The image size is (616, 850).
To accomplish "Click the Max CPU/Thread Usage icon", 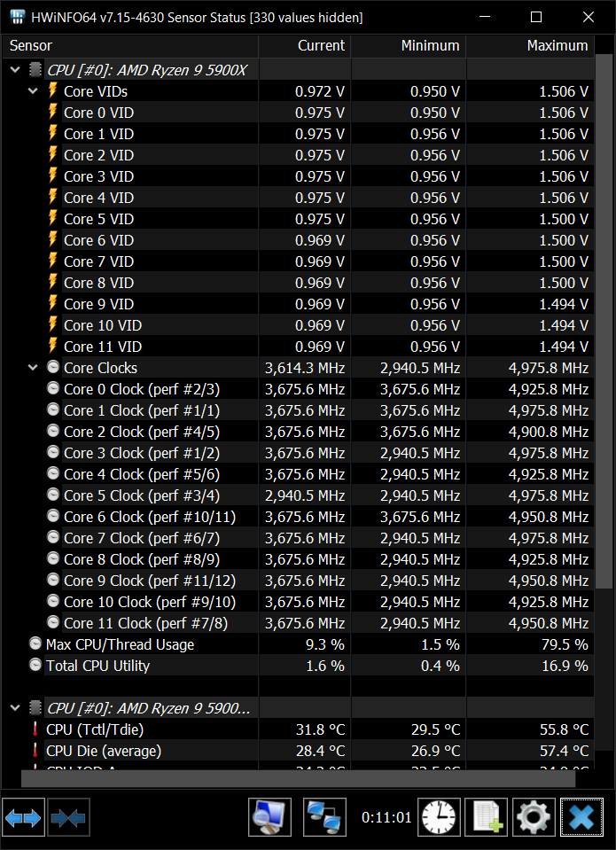I will pos(35,643).
